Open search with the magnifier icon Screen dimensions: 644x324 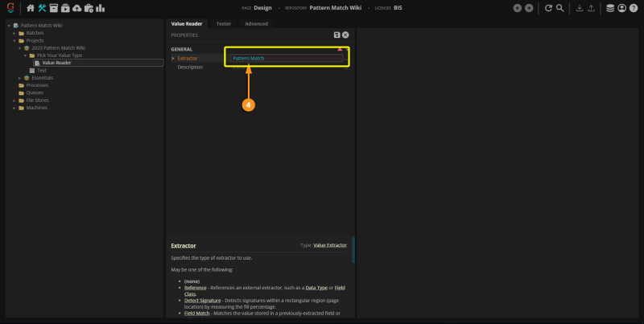pyautogui.click(x=559, y=8)
